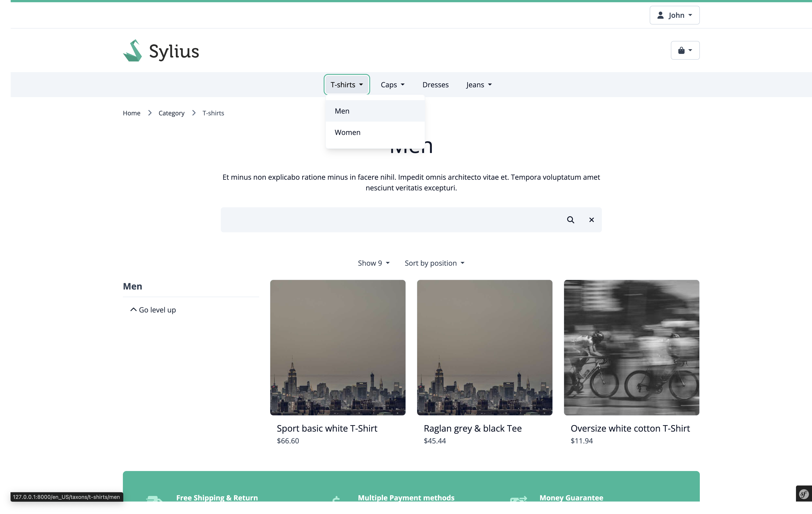Click into the product search field

tap(388, 220)
